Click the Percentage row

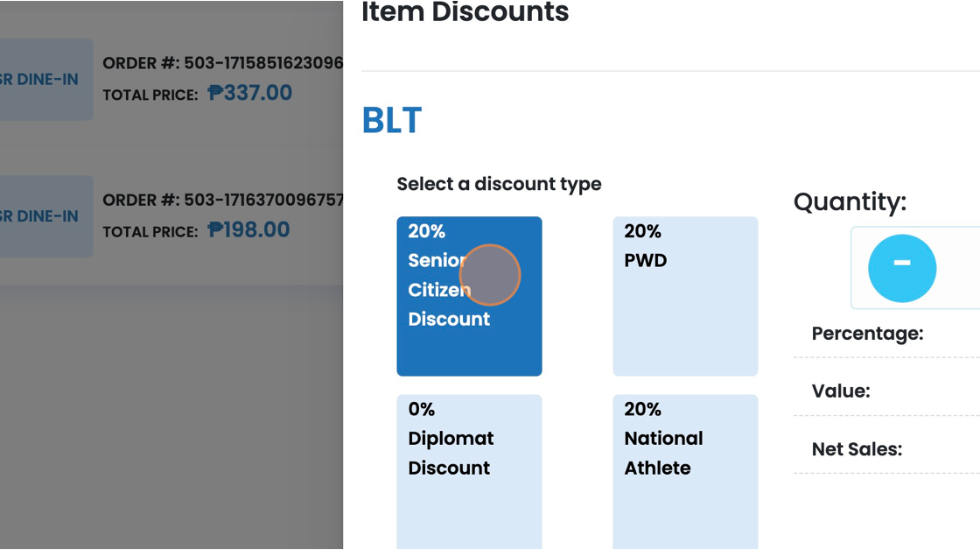coord(887,334)
